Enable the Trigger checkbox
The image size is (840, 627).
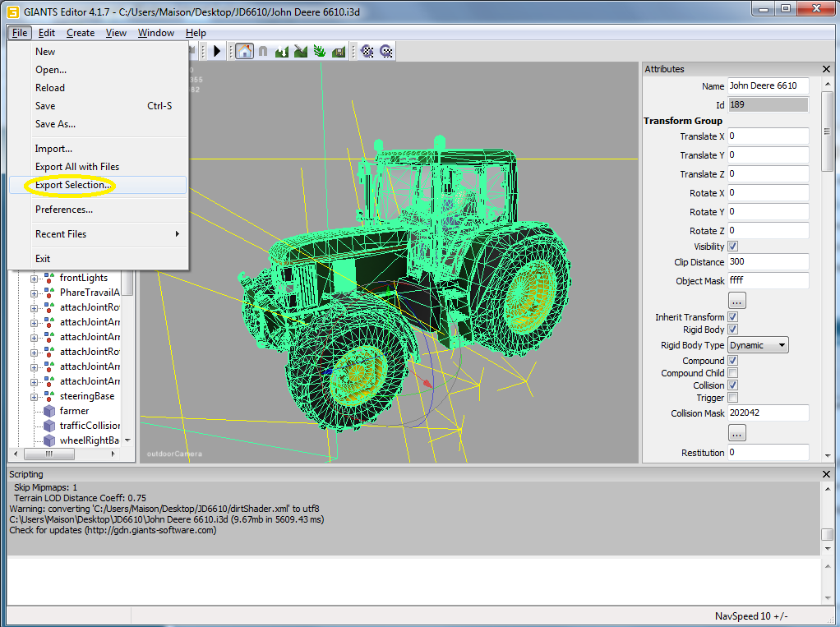pyautogui.click(x=733, y=397)
